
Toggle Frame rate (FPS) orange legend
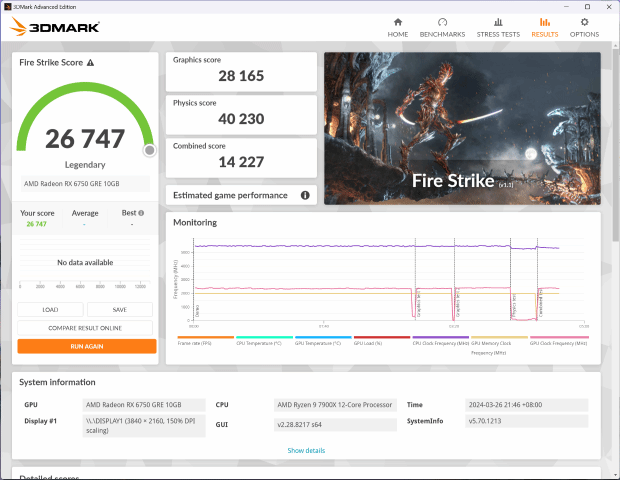coord(206,340)
